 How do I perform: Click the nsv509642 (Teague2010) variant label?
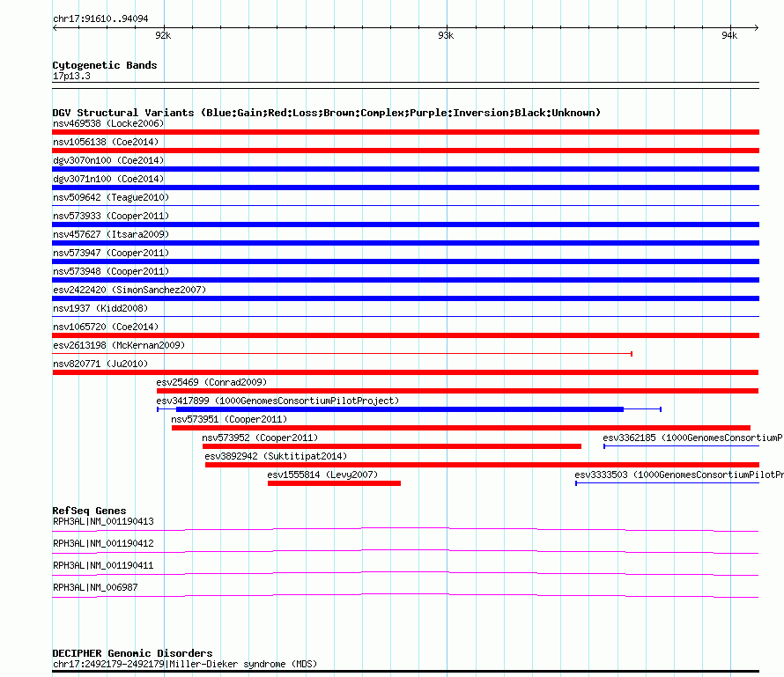(x=111, y=197)
